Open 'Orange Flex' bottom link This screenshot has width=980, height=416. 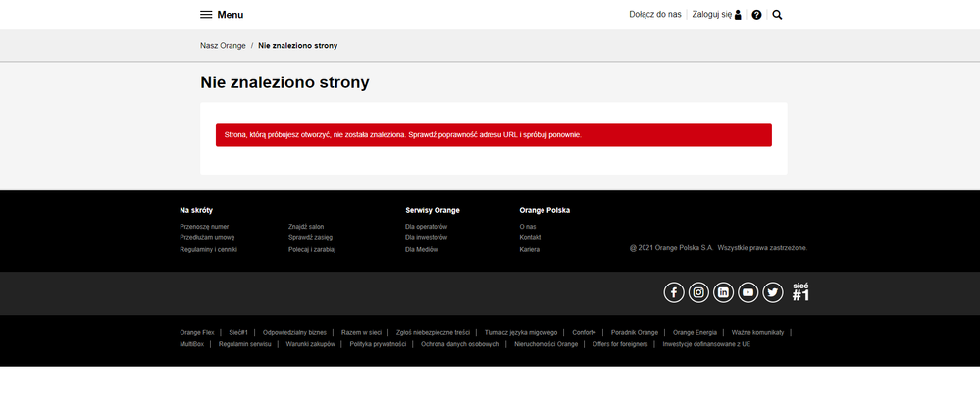197,332
